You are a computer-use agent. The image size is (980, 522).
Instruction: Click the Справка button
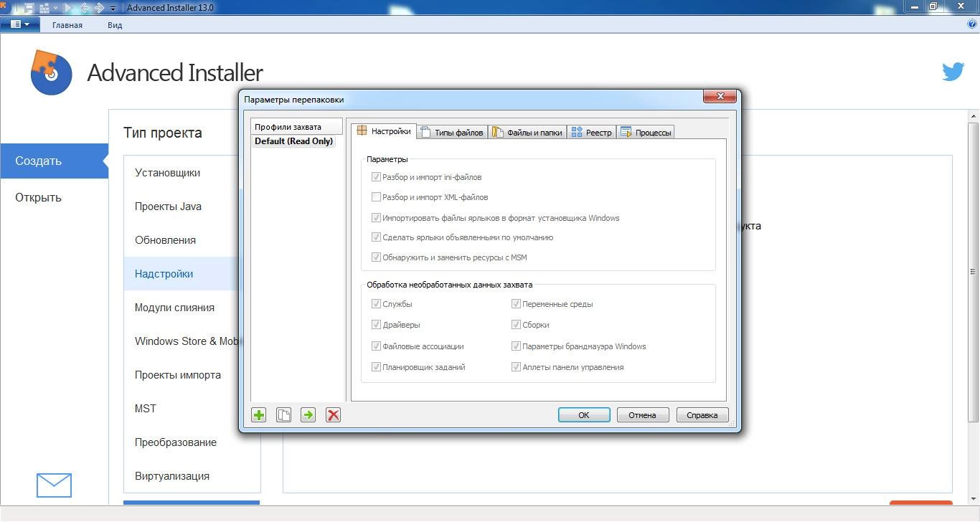tap(702, 415)
